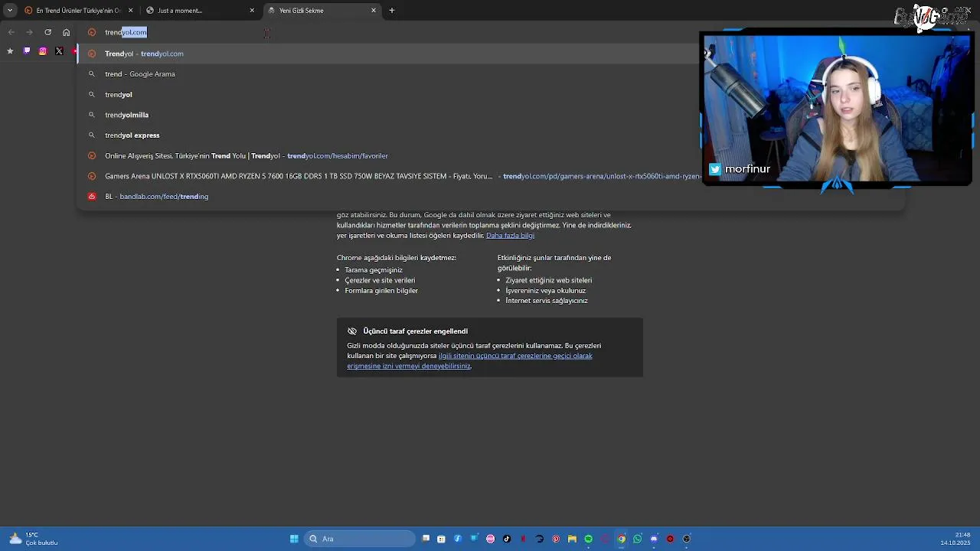Screen dimensions: 980x551
Task: Click the Formlara girilen bilgiler text
Action: click(x=381, y=291)
